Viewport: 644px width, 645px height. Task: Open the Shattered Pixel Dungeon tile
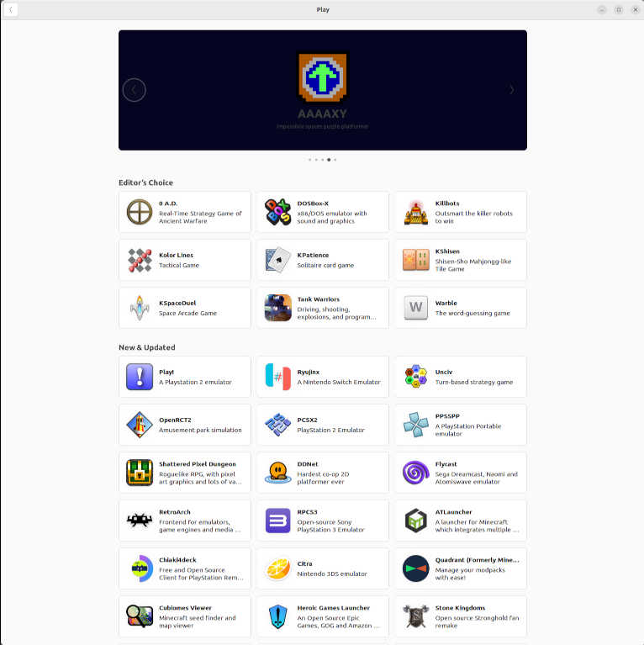click(x=185, y=473)
